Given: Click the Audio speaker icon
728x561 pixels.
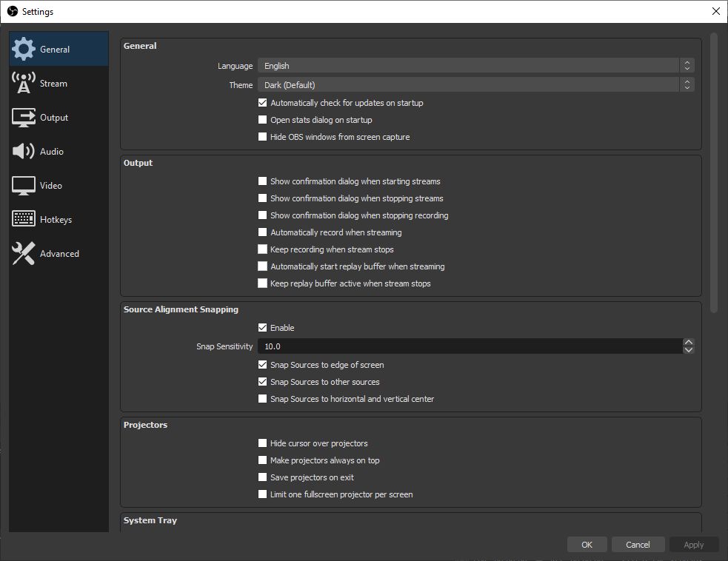Looking at the screenshot, I should pos(24,151).
